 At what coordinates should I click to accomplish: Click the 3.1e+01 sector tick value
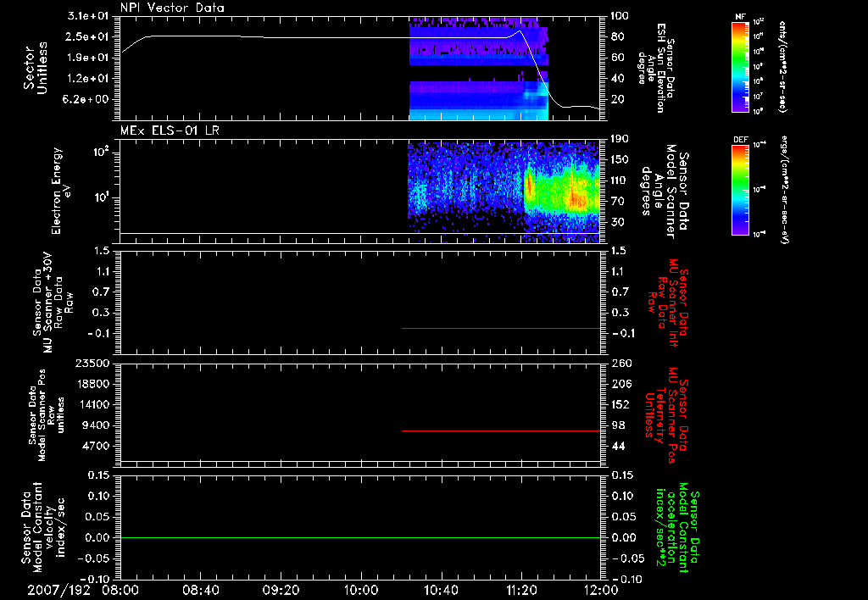click(88, 16)
